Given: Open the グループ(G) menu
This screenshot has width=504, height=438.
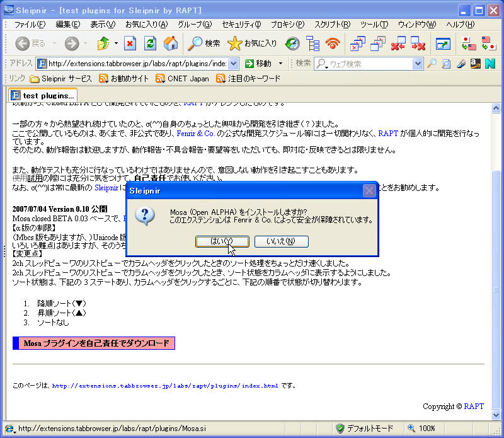Looking at the screenshot, I should 195,25.
